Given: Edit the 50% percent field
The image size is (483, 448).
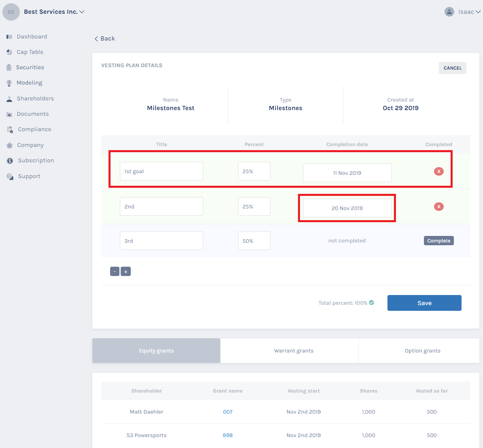Looking at the screenshot, I should click(x=254, y=241).
